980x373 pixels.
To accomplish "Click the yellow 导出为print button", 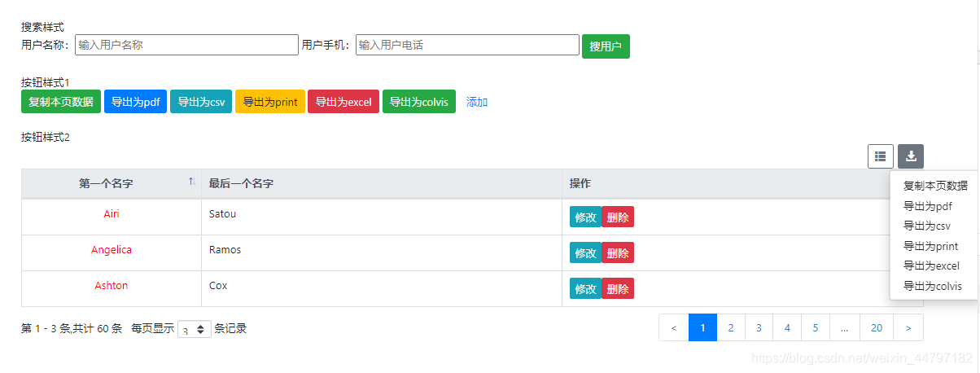I will (270, 102).
